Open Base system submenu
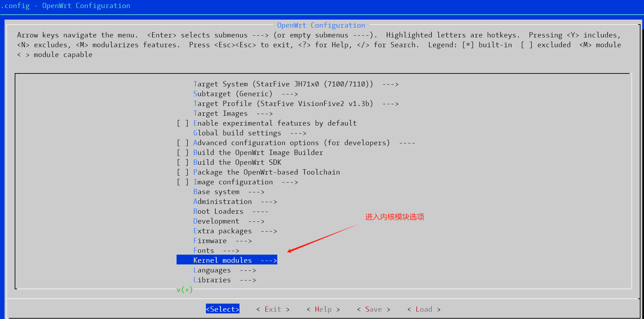 pos(229,192)
